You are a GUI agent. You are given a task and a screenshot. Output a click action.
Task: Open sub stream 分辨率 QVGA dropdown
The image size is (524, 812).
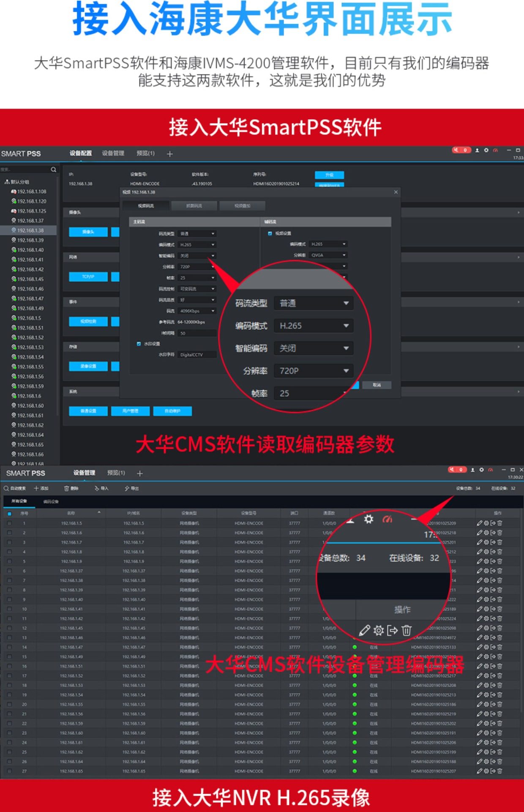[328, 255]
